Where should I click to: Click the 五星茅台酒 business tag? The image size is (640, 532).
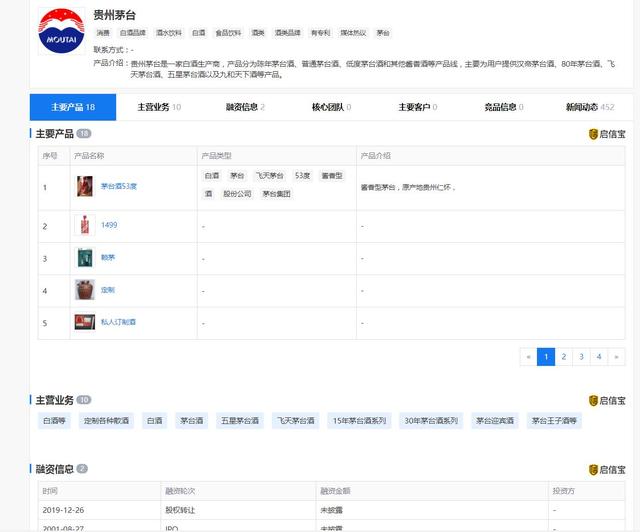click(240, 421)
